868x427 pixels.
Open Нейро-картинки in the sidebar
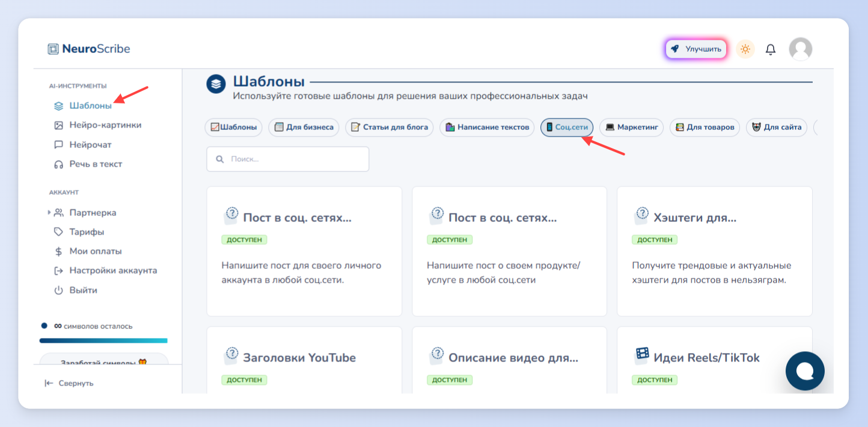pos(105,125)
